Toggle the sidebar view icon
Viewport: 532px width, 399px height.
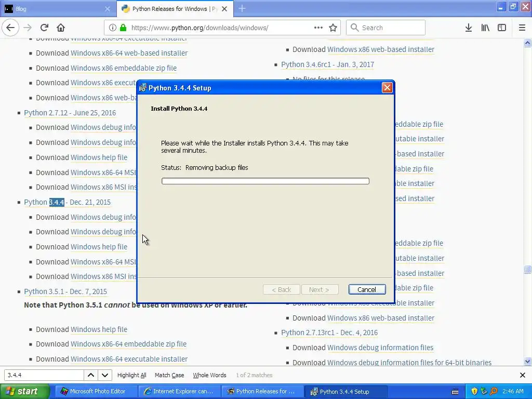[502, 28]
